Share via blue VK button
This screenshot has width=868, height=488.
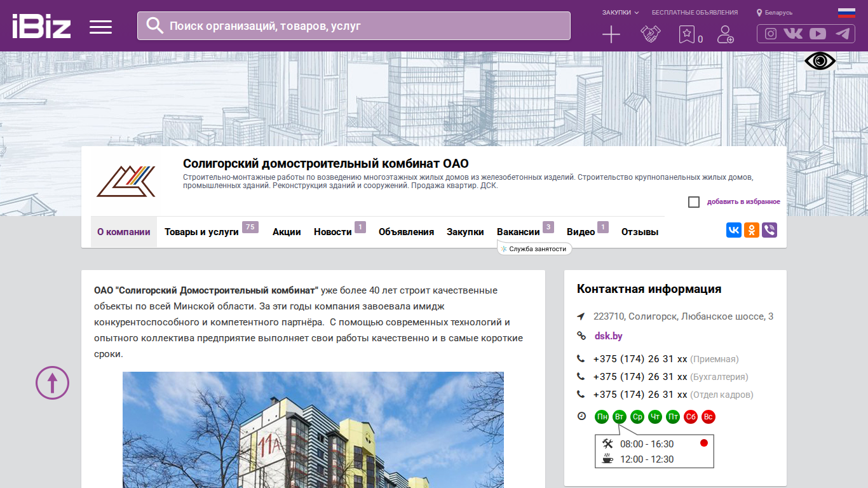point(734,230)
